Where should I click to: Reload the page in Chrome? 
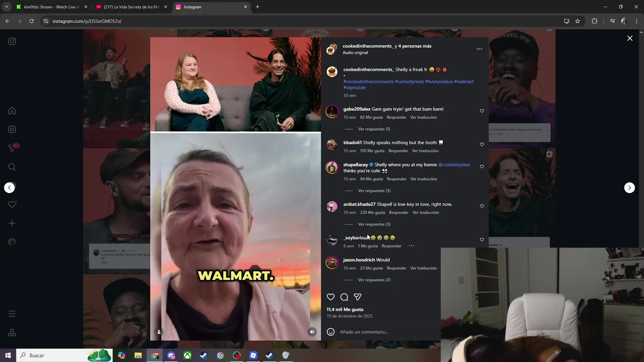(x=31, y=21)
